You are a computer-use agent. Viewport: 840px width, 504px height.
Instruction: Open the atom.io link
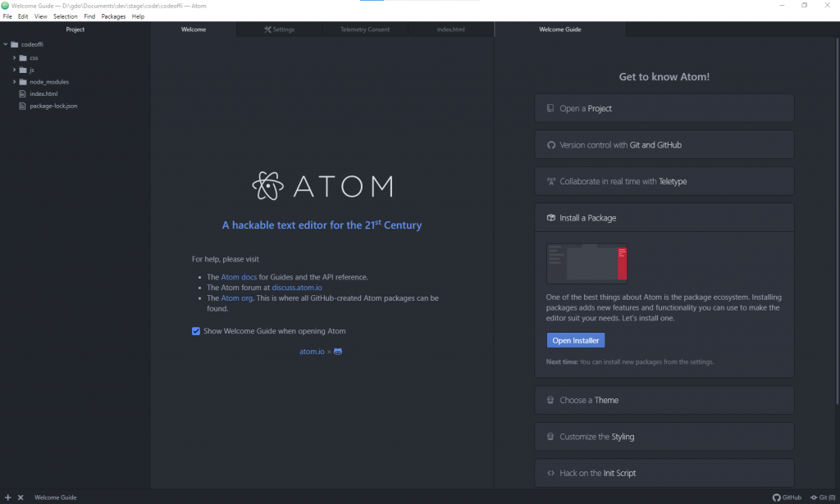point(312,352)
